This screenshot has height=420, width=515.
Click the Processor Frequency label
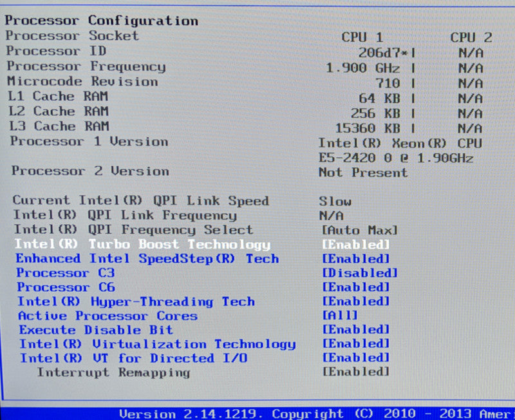coord(86,66)
